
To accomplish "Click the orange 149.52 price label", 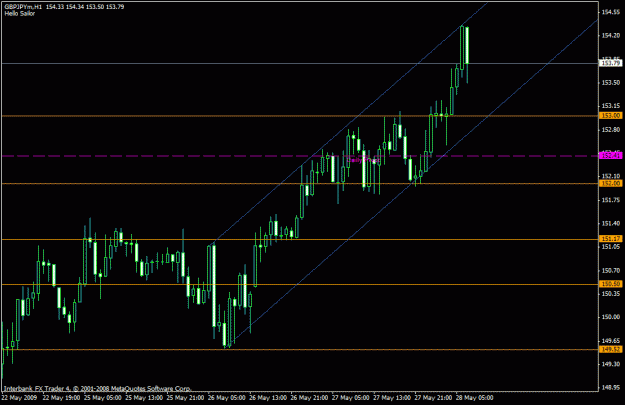I will (x=611, y=349).
